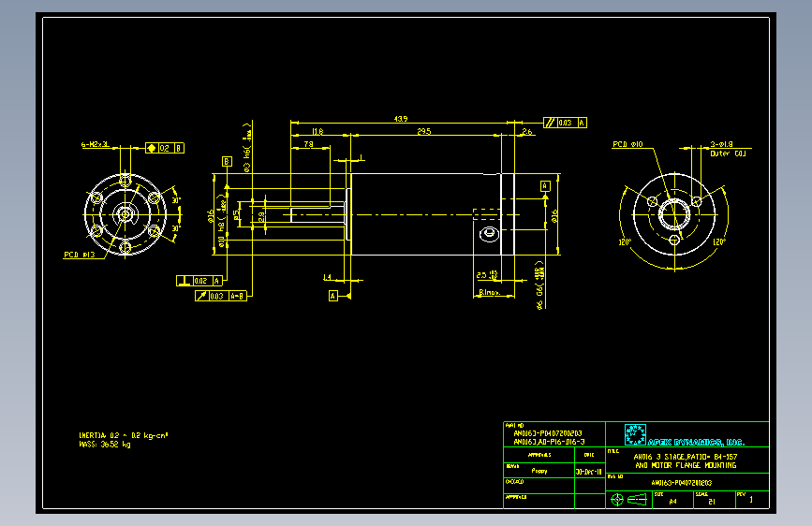Viewport: 812px width, 526px height.
Task: Select the 29.5 length dimension text
Action: [424, 131]
